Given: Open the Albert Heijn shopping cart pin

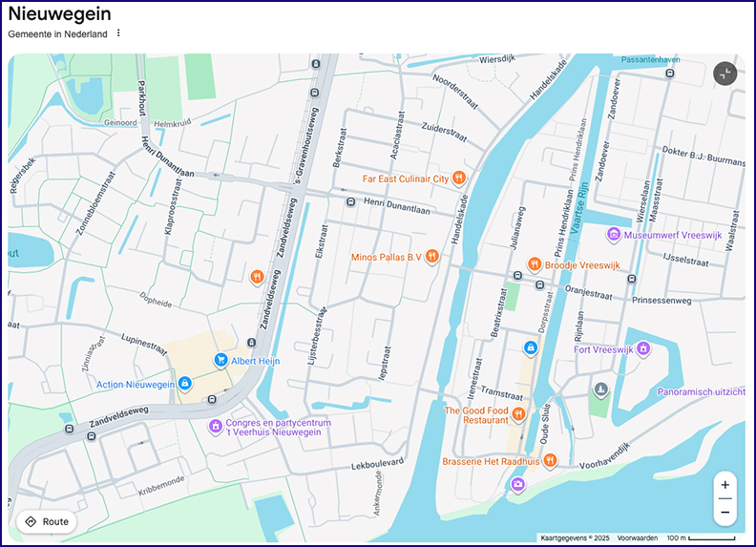Looking at the screenshot, I should click(x=220, y=360).
